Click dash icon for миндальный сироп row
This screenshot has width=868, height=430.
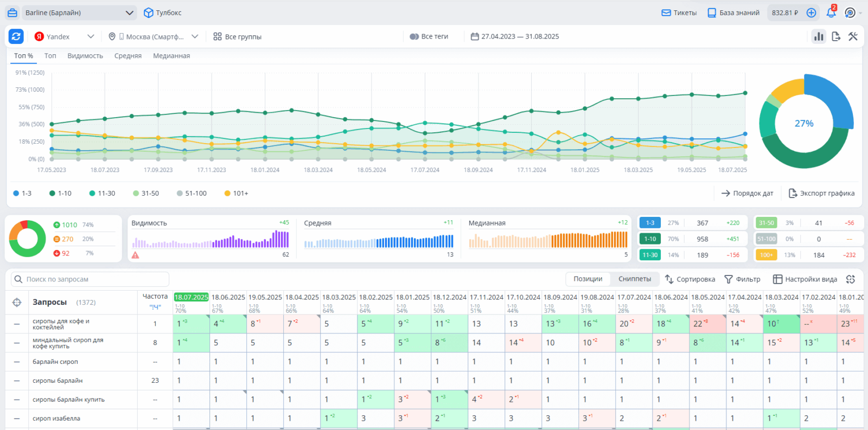pos(17,343)
